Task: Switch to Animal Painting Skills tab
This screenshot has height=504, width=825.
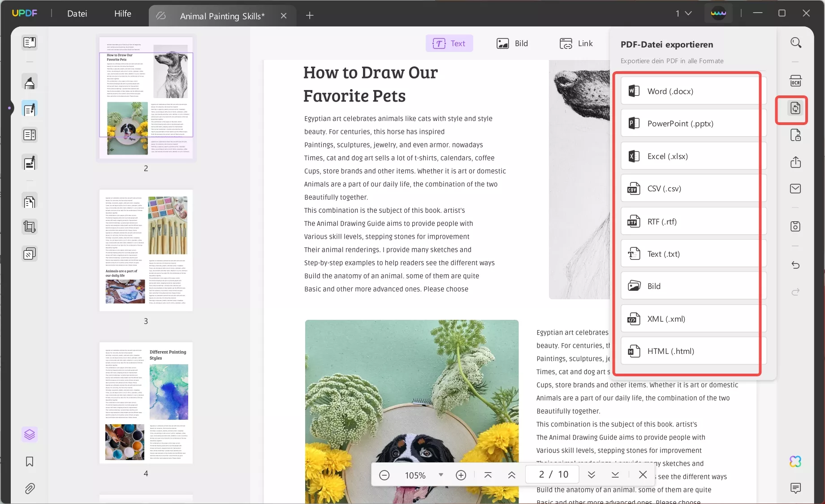Action: 222,16
